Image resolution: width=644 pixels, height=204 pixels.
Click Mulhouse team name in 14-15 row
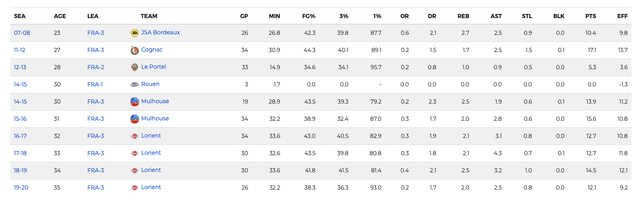click(x=155, y=101)
